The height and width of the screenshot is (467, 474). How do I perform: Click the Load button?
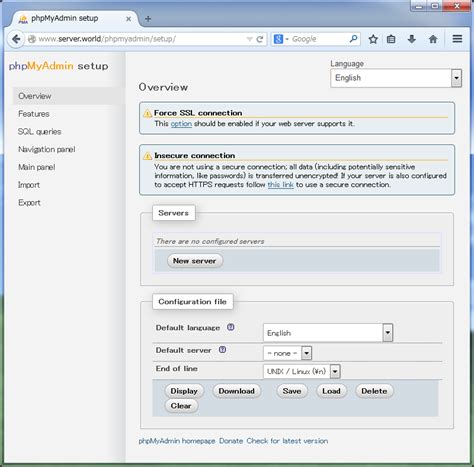pos(331,391)
